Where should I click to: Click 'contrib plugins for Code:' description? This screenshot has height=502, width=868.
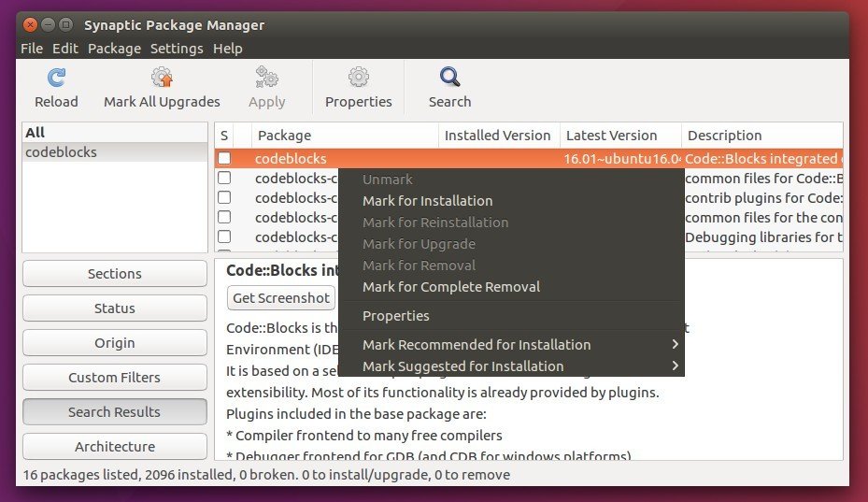764,198
